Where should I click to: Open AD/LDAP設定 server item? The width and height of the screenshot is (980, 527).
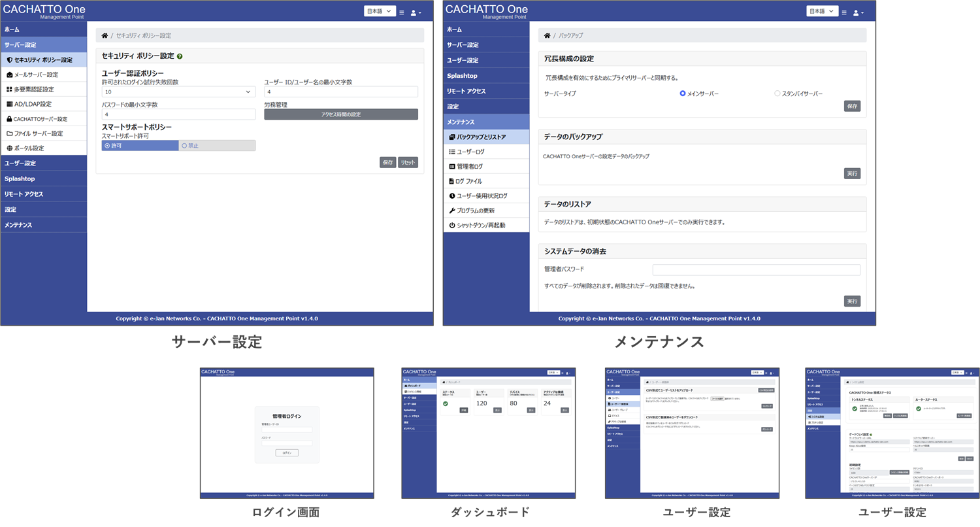click(44, 104)
